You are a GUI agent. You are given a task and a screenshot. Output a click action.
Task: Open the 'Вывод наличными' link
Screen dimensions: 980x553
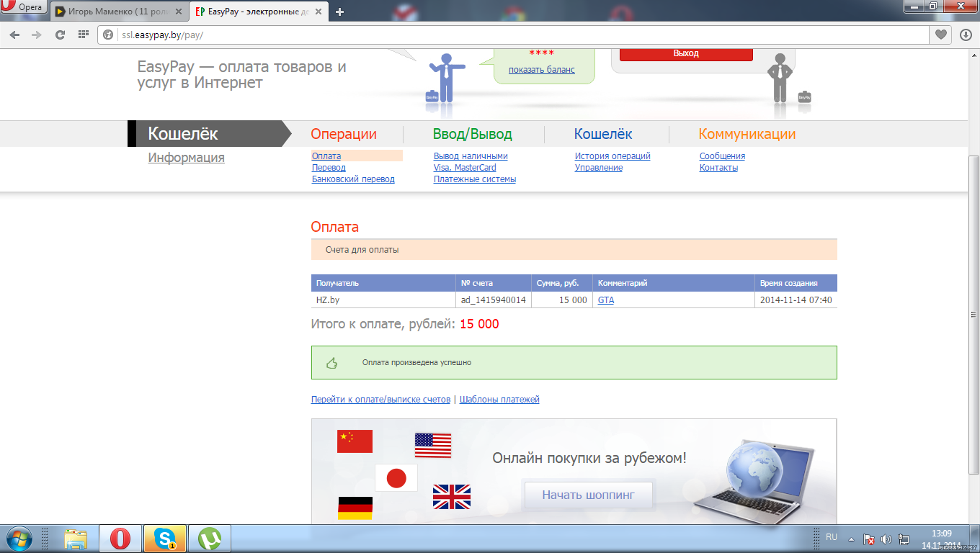point(471,156)
